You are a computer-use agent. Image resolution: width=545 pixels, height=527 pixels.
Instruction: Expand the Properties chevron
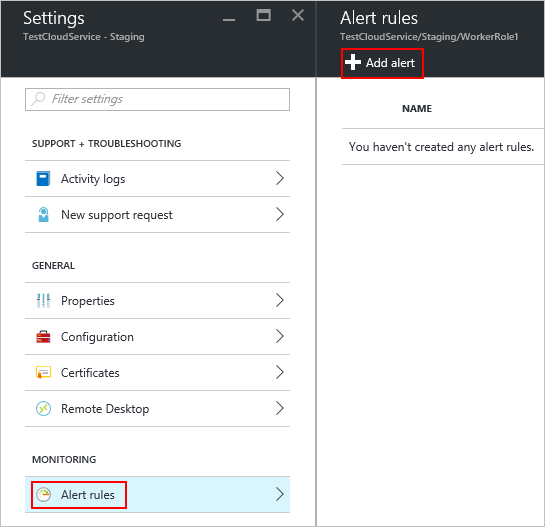coord(280,300)
